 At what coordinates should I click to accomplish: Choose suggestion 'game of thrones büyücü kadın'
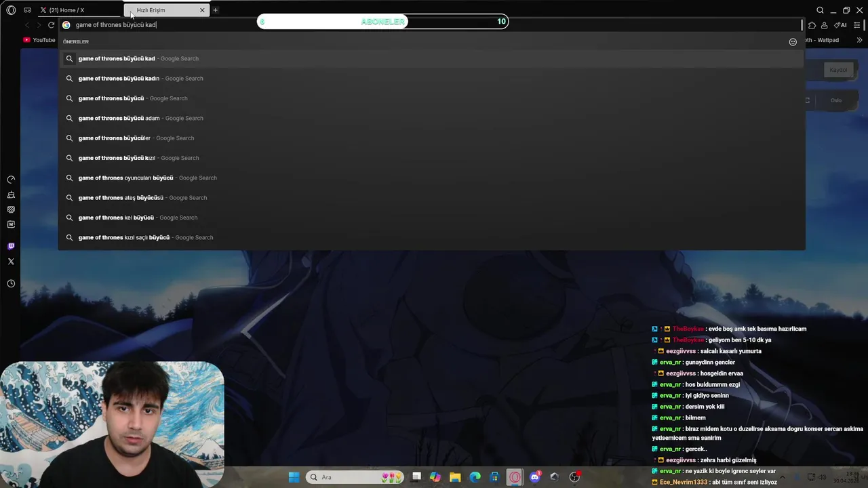431,79
